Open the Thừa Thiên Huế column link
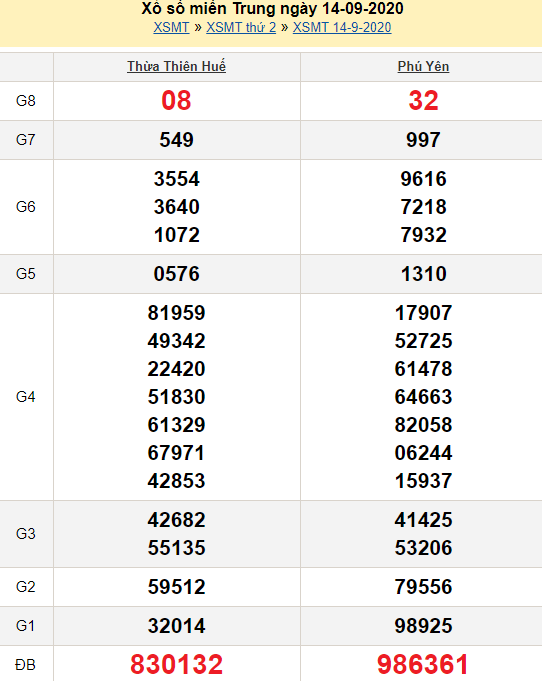The height and width of the screenshot is (681, 542). coord(176,66)
